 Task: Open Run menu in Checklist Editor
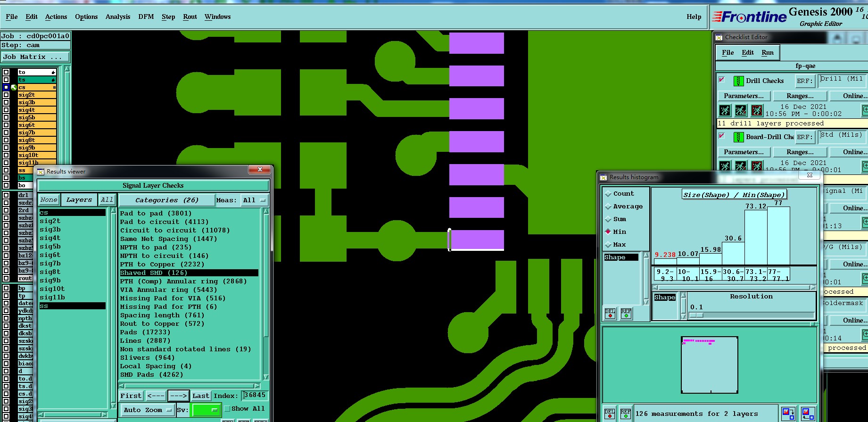tap(768, 53)
